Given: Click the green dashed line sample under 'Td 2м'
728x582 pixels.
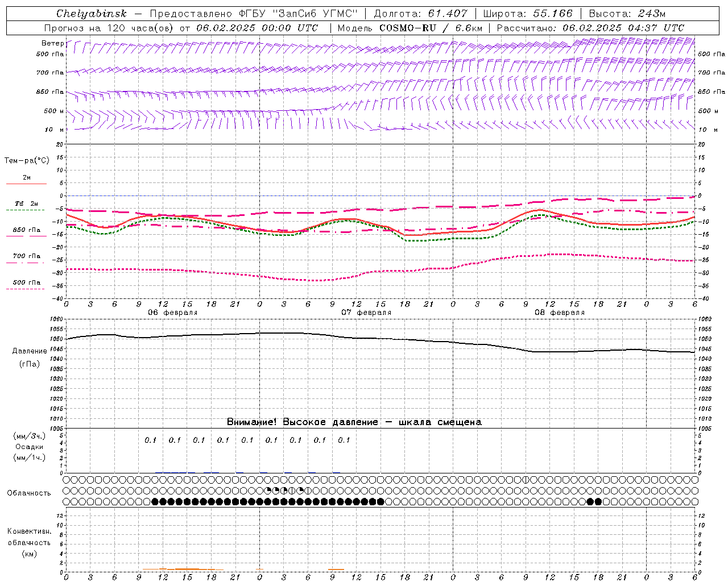Looking at the screenshot, I should coord(26,210).
